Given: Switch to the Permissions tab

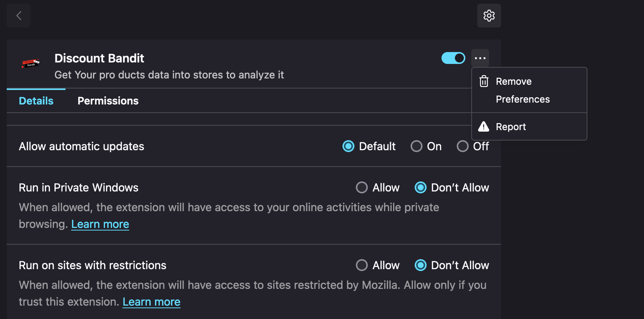Looking at the screenshot, I should [x=108, y=101].
